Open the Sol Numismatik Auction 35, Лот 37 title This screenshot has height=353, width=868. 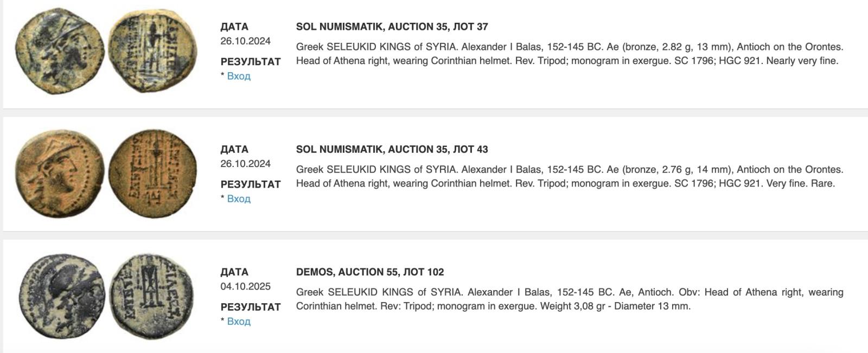point(392,27)
